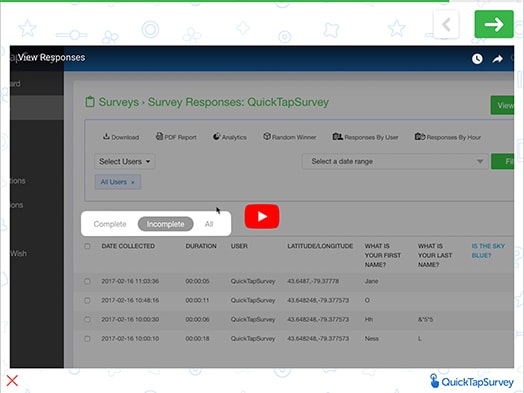Click the green next arrow button
The image size is (524, 393).
494,24
